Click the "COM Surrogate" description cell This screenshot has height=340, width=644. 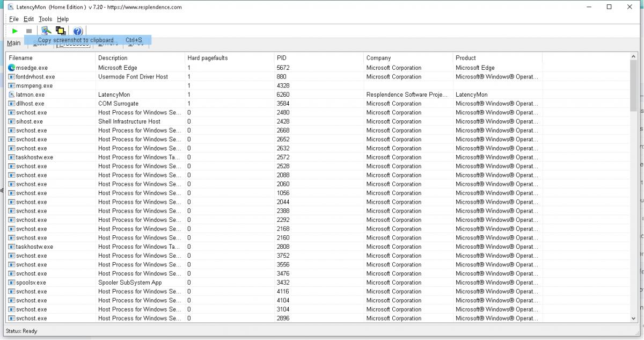click(x=118, y=104)
